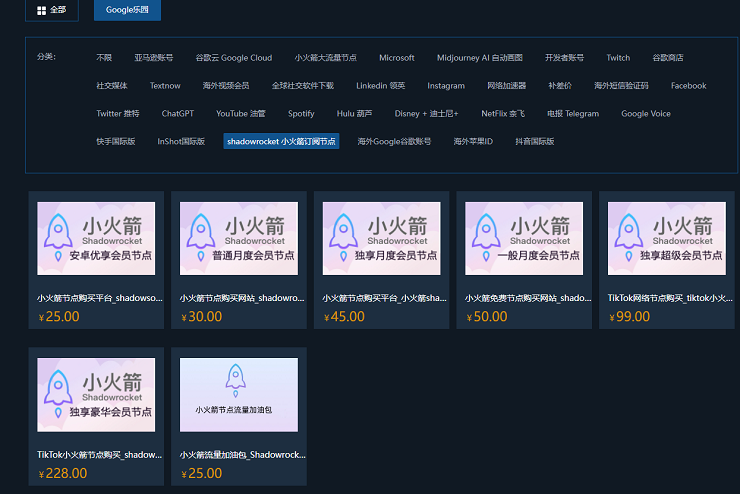The image size is (740, 494).
Task: Select the 电报 Telegram category
Action: (573, 114)
